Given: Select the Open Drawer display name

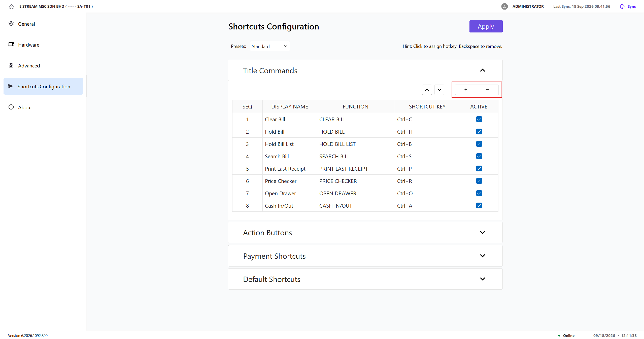Looking at the screenshot, I should click(x=290, y=193).
